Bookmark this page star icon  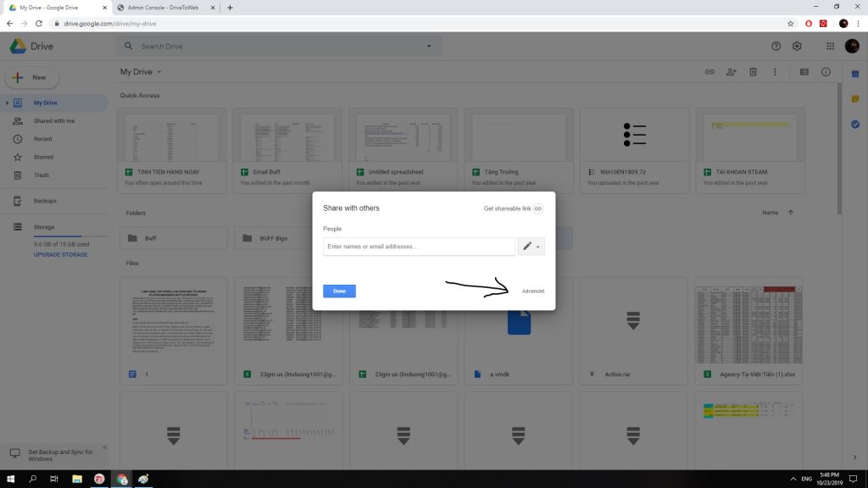click(791, 24)
